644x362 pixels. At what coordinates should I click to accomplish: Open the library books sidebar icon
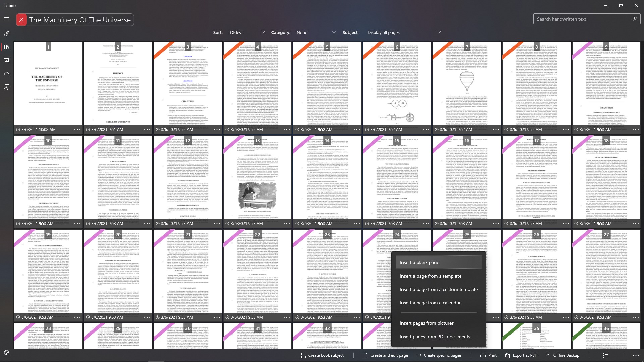pos(7,47)
